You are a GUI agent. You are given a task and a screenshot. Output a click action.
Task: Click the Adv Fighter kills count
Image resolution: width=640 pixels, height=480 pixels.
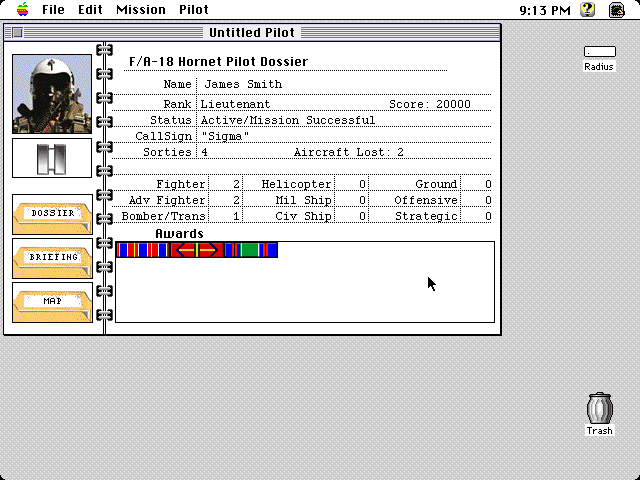click(x=236, y=200)
